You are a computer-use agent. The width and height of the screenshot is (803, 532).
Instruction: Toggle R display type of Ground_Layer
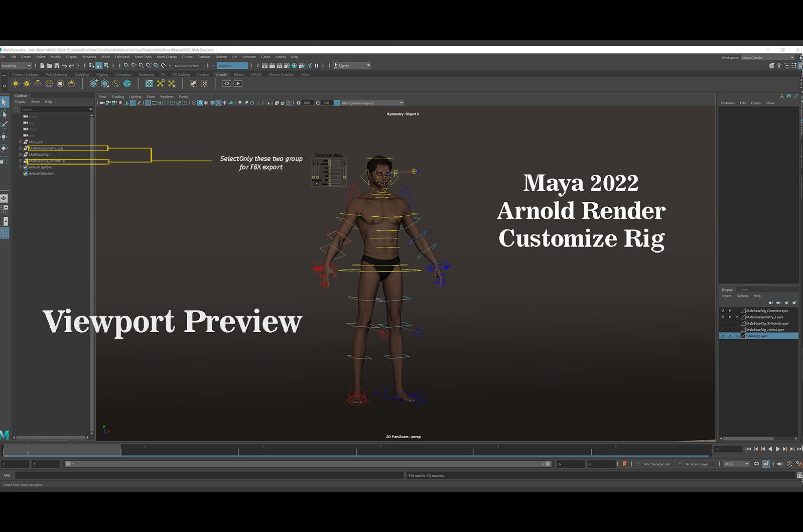click(737, 336)
